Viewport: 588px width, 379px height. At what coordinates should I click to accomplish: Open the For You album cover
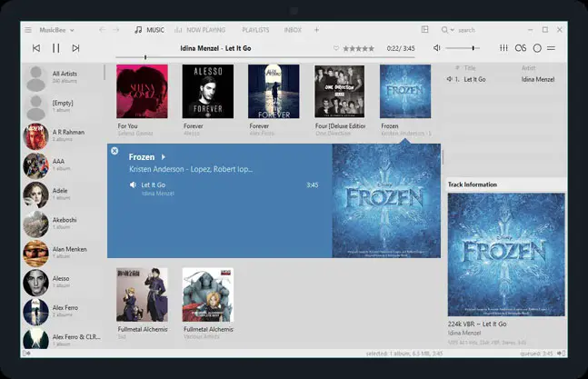click(142, 92)
